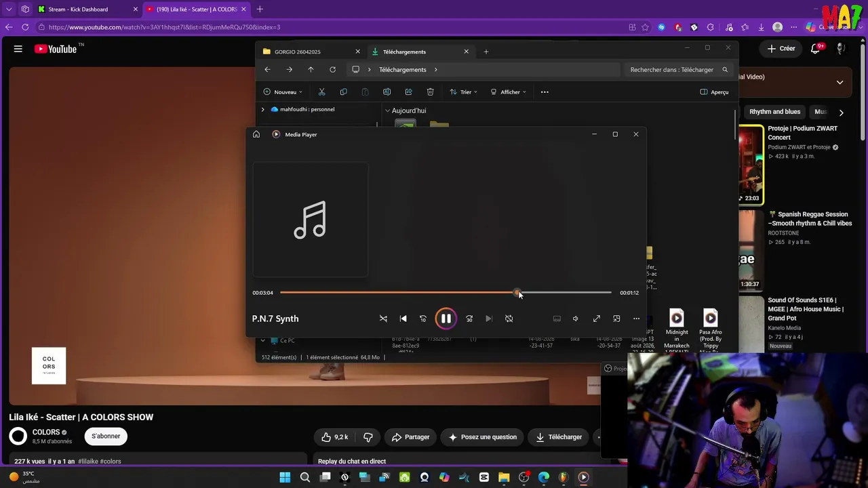The width and height of the screenshot is (868, 488).
Task: Share the selected file in Explorer
Action: (408, 92)
